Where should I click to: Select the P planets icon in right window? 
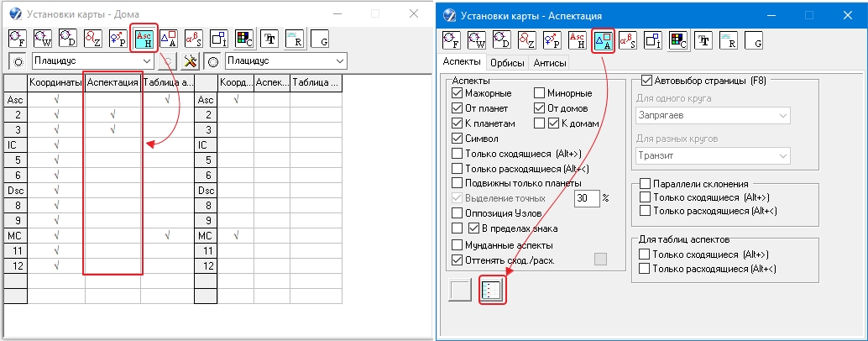[553, 40]
